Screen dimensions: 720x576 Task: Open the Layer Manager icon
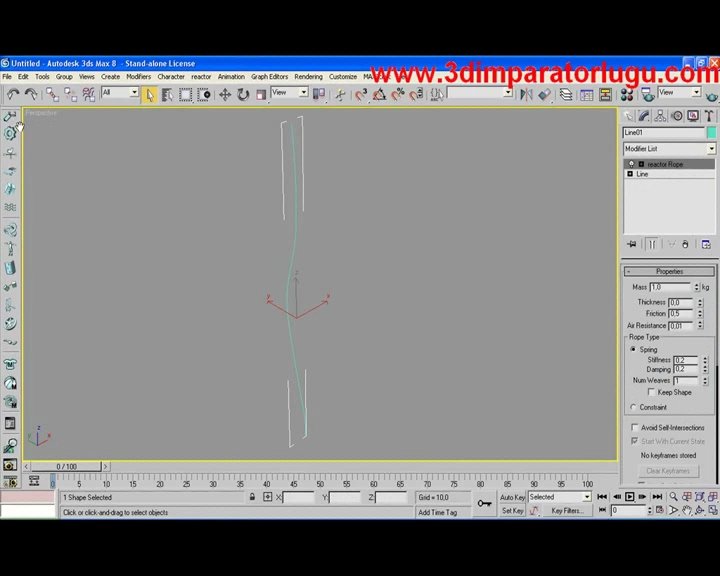[566, 95]
